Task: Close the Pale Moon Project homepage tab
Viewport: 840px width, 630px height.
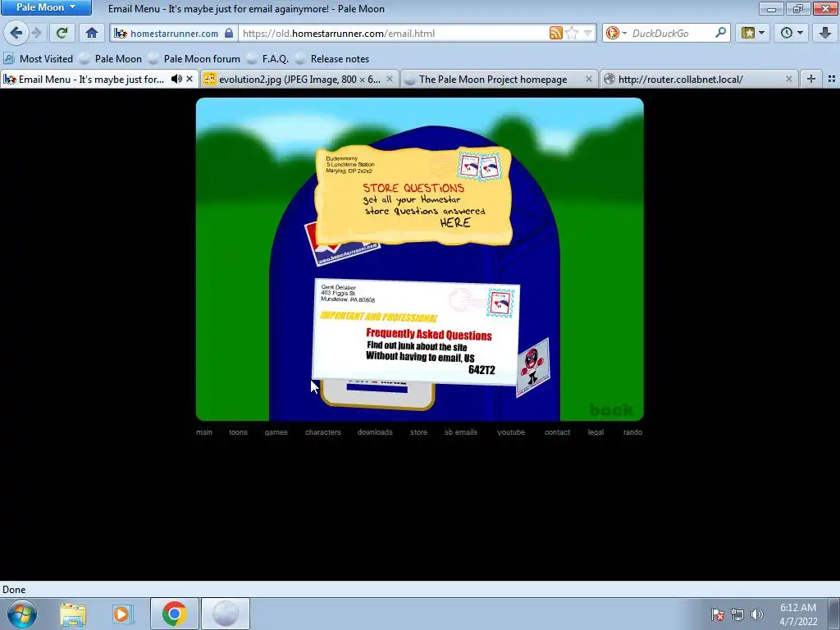Action: [589, 80]
